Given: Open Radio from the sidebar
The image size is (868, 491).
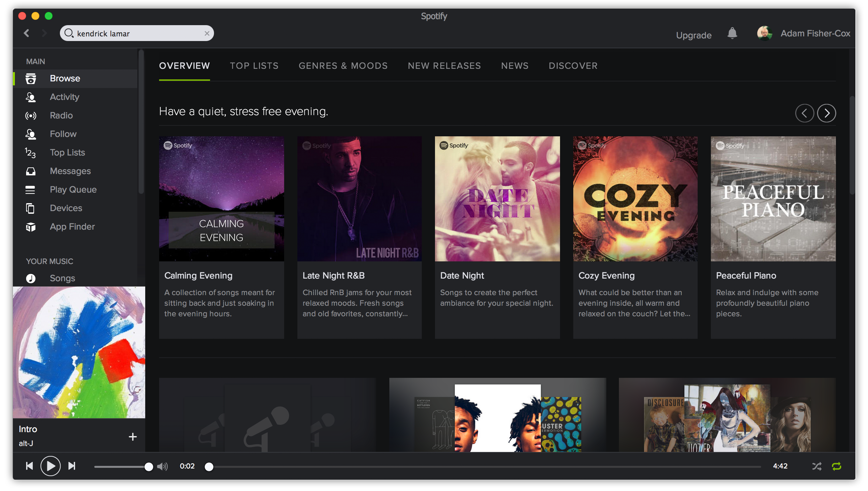Looking at the screenshot, I should tap(75, 116).
